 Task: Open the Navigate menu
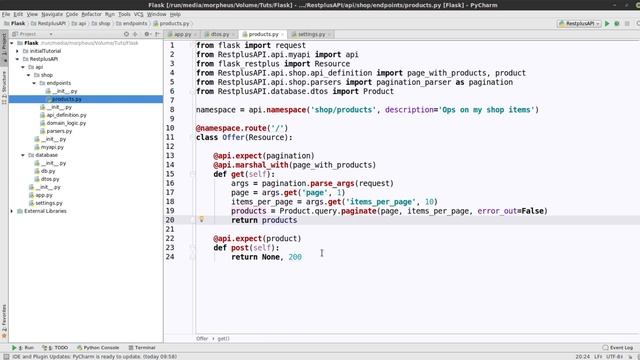tap(52, 14)
